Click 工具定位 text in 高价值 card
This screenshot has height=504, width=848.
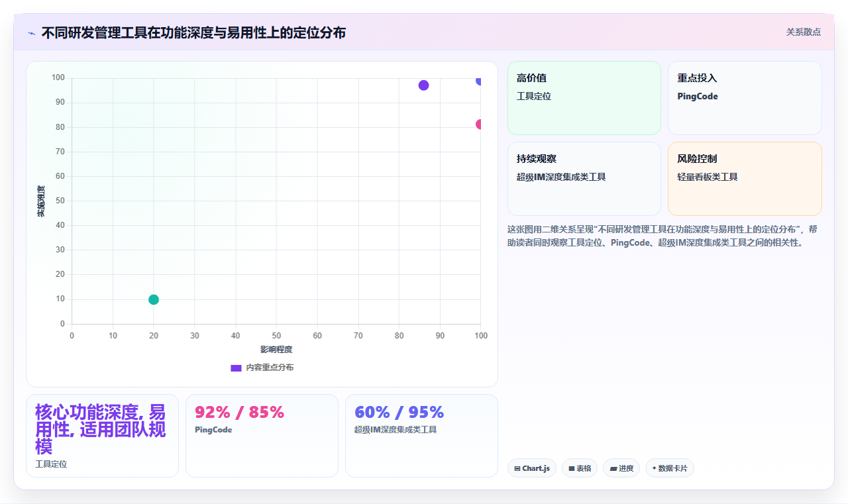tap(534, 96)
